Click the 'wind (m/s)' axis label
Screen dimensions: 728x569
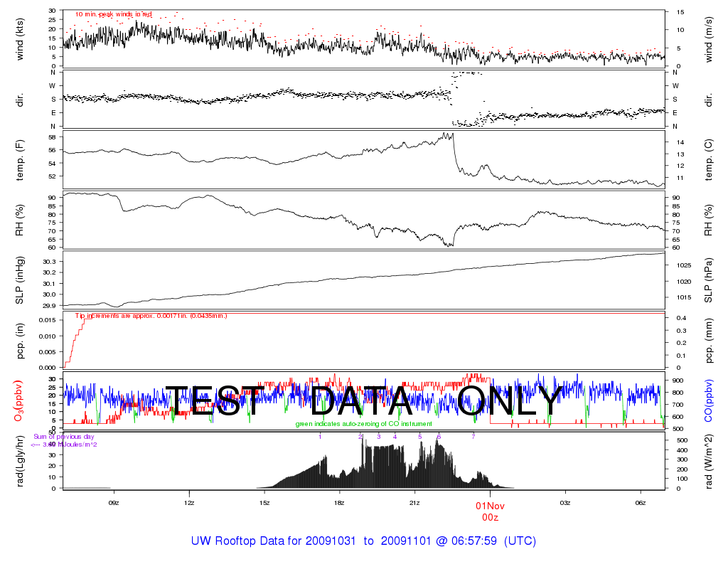coord(709,39)
